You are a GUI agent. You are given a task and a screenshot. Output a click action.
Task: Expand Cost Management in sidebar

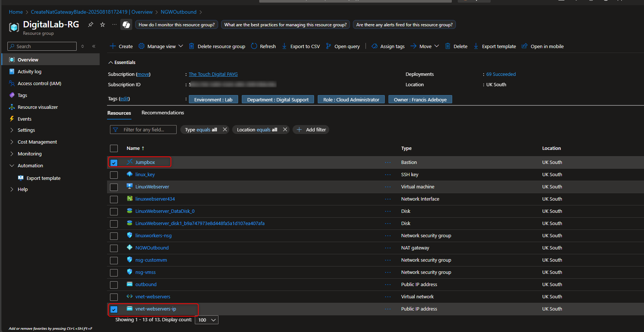[37, 142]
